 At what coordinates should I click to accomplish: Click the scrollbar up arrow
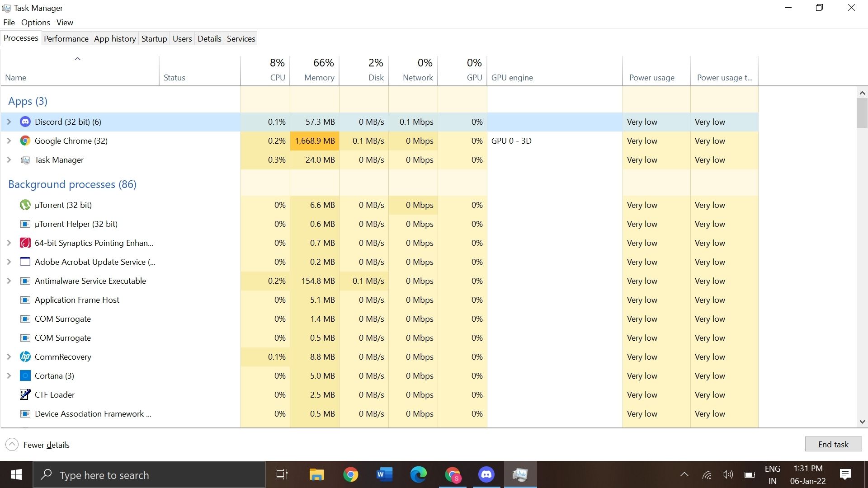pyautogui.click(x=862, y=93)
